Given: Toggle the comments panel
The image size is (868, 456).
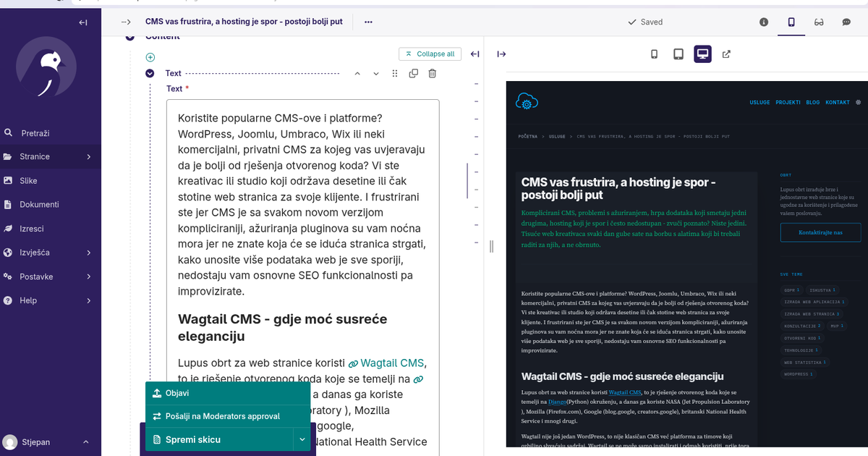Looking at the screenshot, I should pos(846,22).
